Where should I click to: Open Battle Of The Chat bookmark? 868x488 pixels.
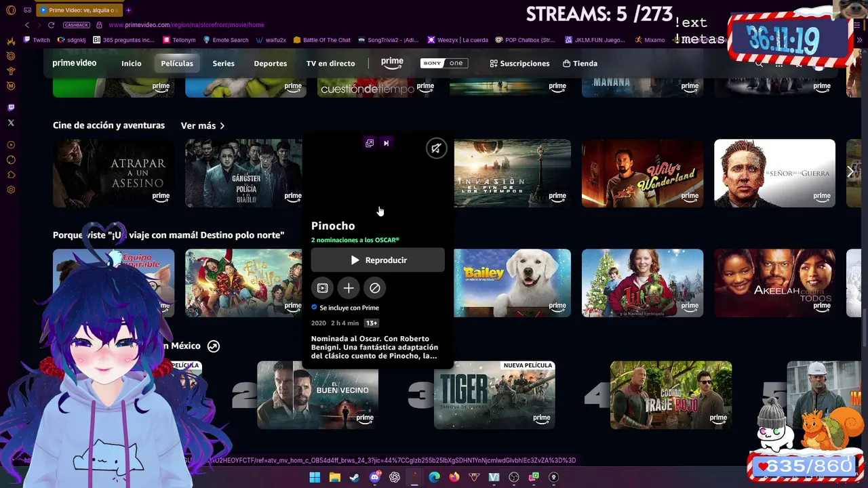click(x=322, y=40)
